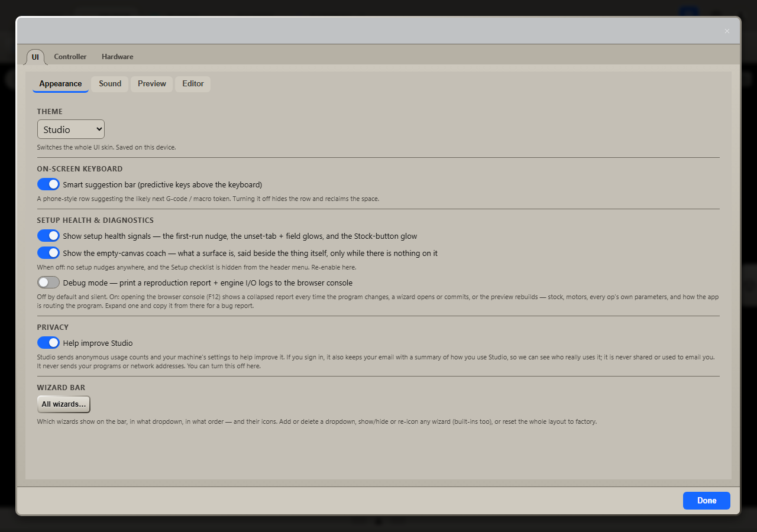Select the Appearance sub-tab
757x532 pixels.
pyautogui.click(x=60, y=84)
